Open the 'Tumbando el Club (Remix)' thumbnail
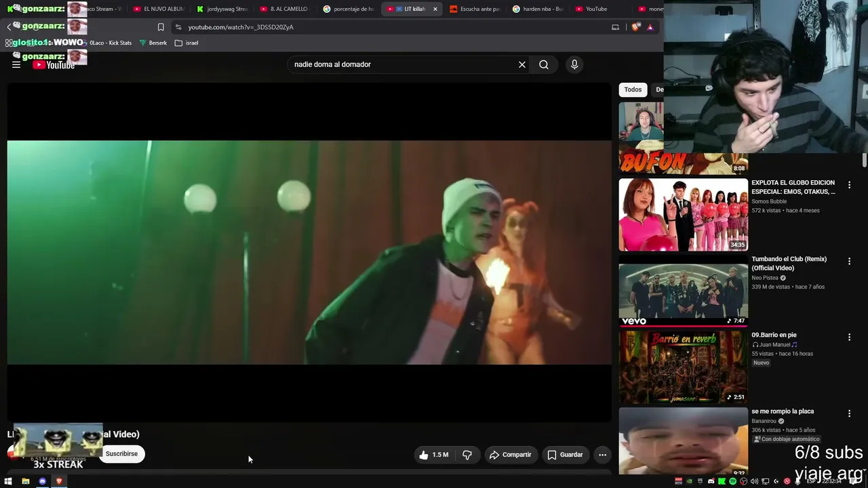Viewport: 868px width, 488px height. [683, 291]
